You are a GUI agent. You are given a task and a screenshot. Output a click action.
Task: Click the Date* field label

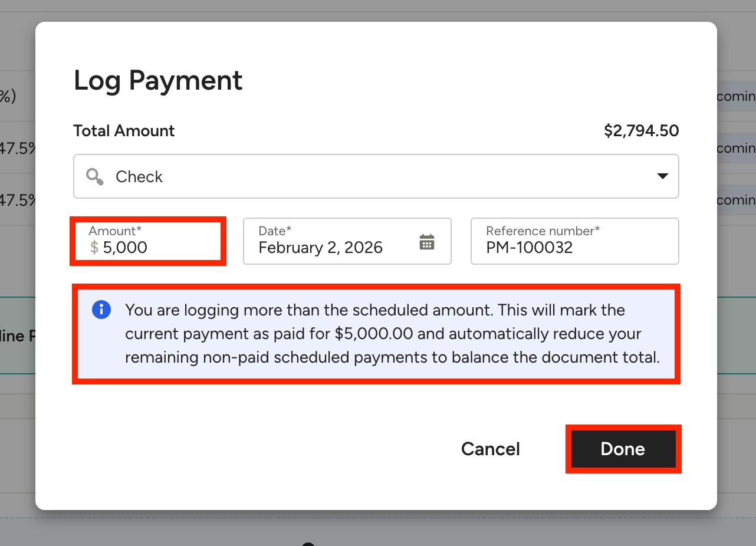[275, 231]
